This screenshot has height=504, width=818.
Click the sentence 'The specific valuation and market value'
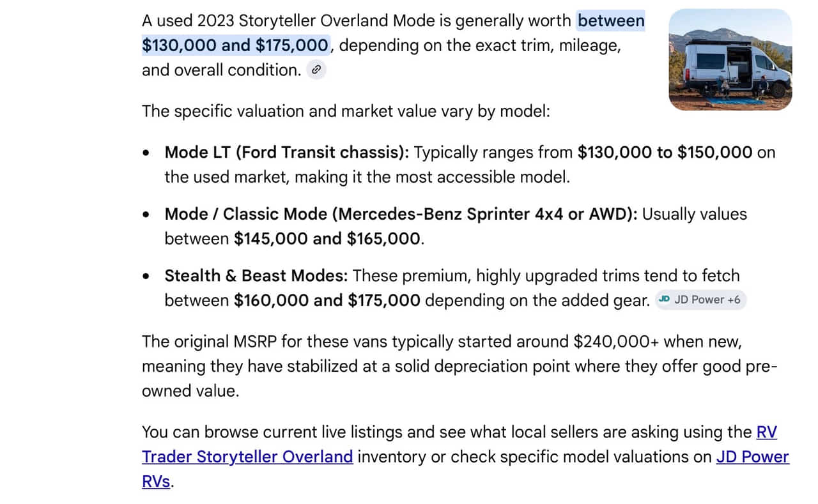296,111
